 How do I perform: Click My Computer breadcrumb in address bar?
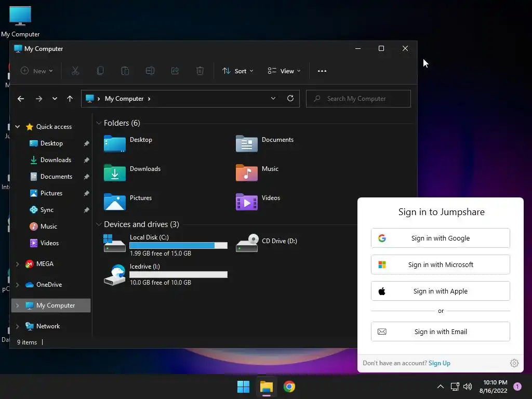pos(124,98)
